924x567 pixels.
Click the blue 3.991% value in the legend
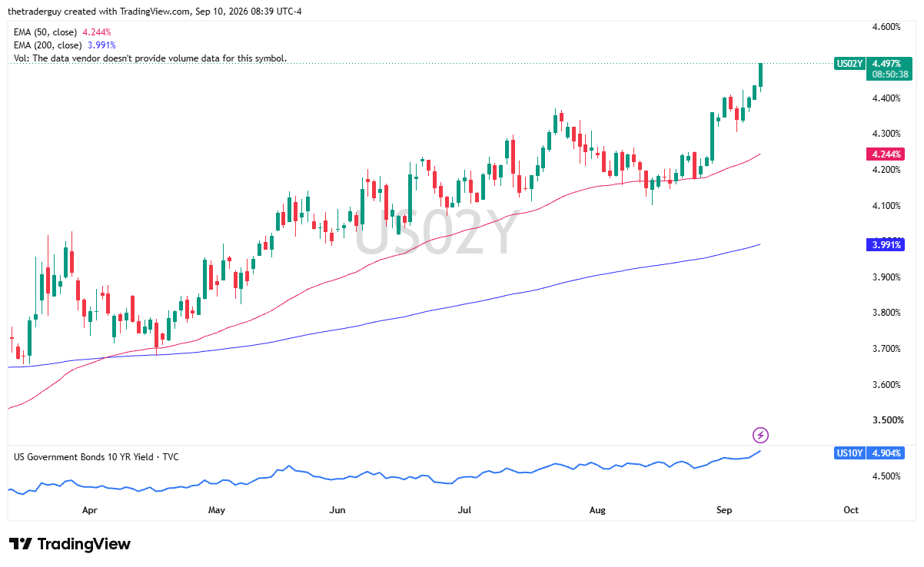pos(101,45)
